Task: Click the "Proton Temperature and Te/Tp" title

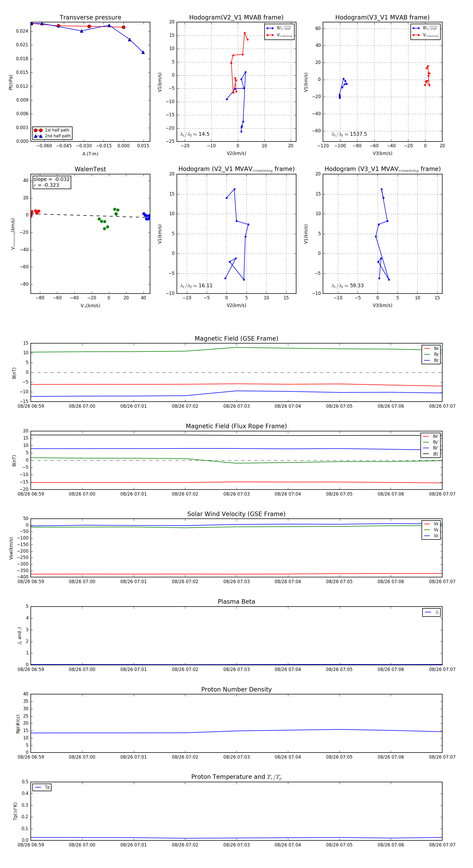Action: click(236, 777)
